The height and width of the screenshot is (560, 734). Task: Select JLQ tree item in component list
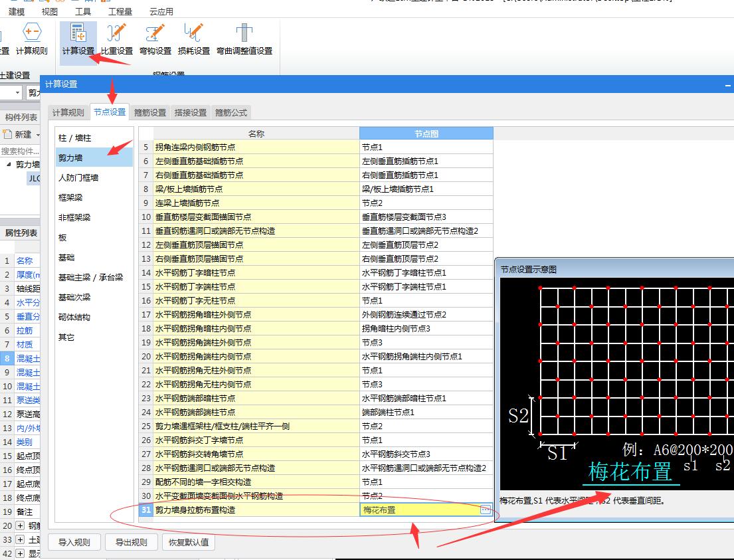[x=34, y=178]
